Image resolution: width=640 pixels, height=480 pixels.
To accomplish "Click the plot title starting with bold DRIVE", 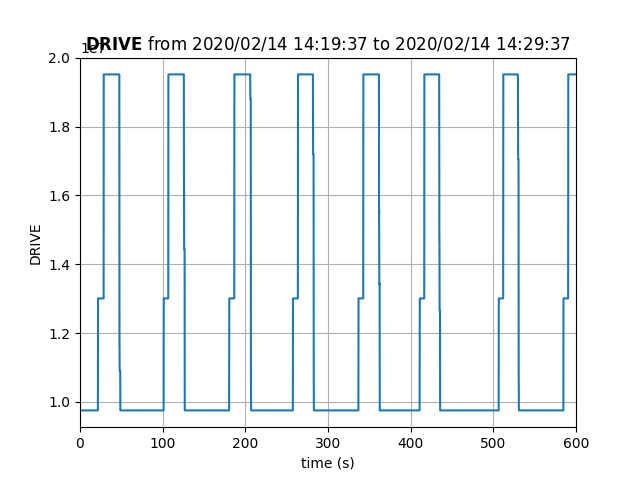I will (x=328, y=44).
